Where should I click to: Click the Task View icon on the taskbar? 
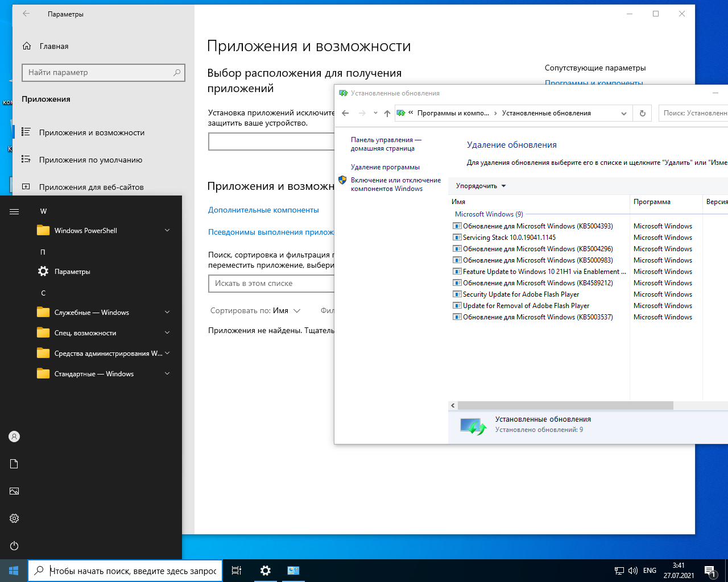coord(237,571)
